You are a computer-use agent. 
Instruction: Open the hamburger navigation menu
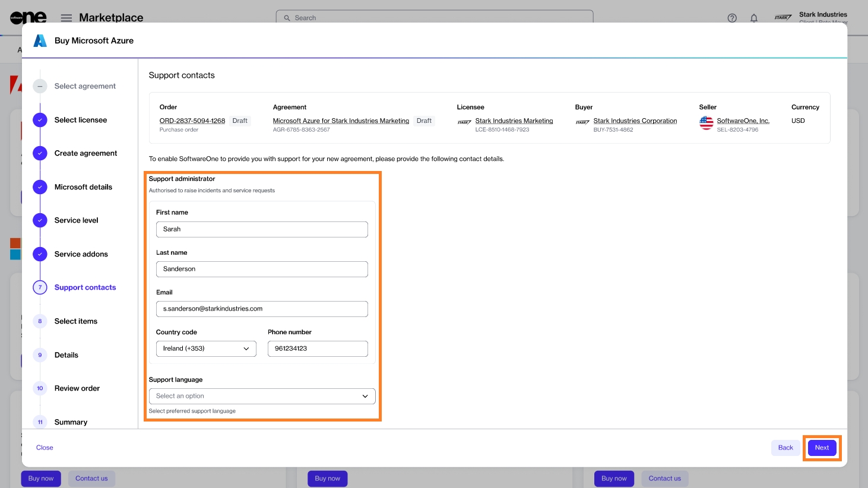point(66,18)
